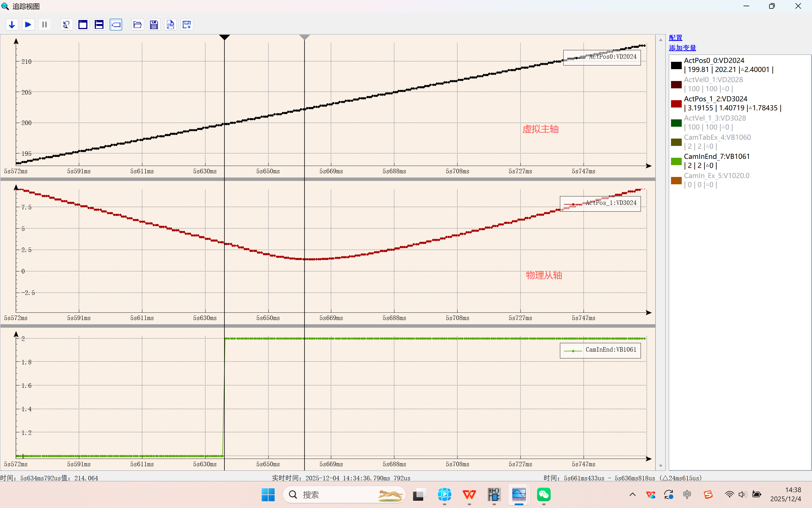The image size is (812, 508).
Task: Click the △24ms615us time-delta status text
Action: 680,478
